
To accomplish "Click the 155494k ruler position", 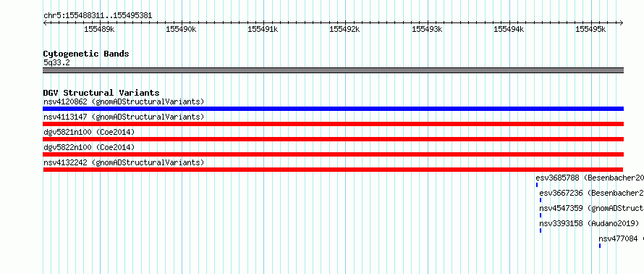I will tap(509, 29).
